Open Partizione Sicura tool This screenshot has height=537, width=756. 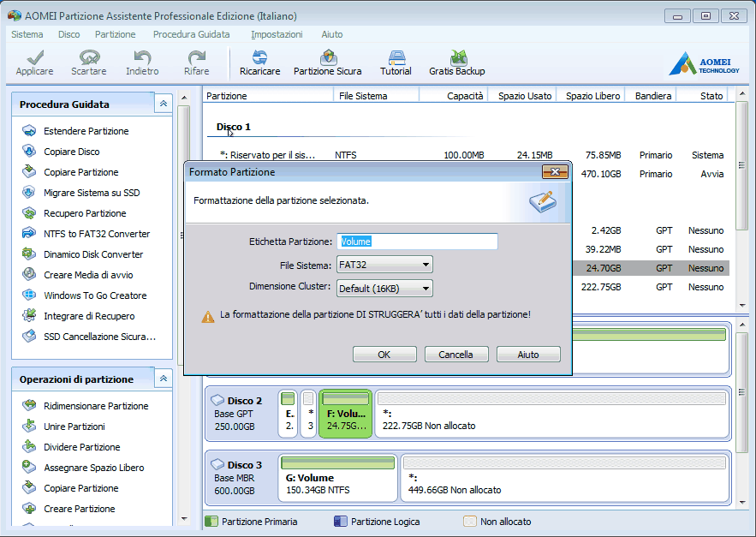click(x=327, y=62)
